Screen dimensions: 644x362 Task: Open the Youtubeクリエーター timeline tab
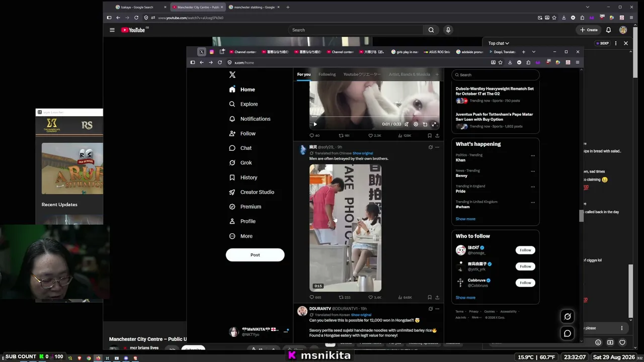362,74
